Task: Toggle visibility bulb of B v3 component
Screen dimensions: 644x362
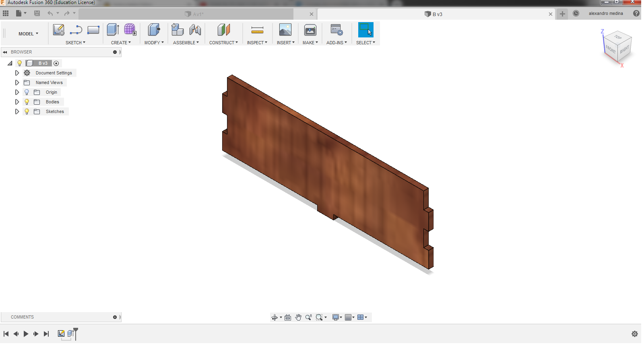Action: tap(19, 63)
